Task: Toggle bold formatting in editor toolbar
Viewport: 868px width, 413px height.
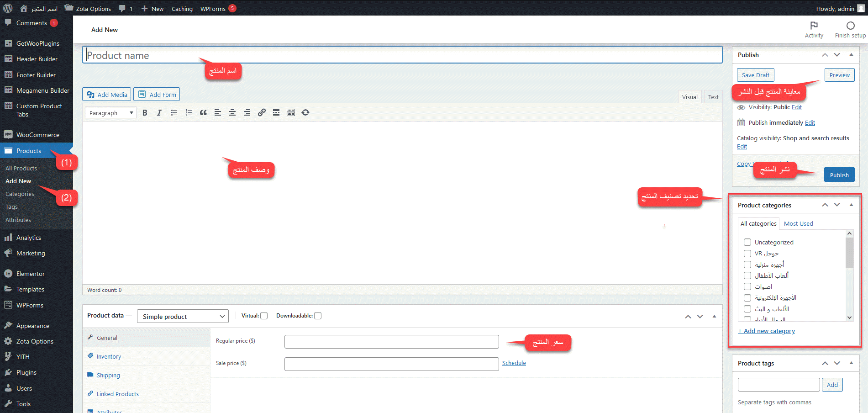Action: (145, 113)
